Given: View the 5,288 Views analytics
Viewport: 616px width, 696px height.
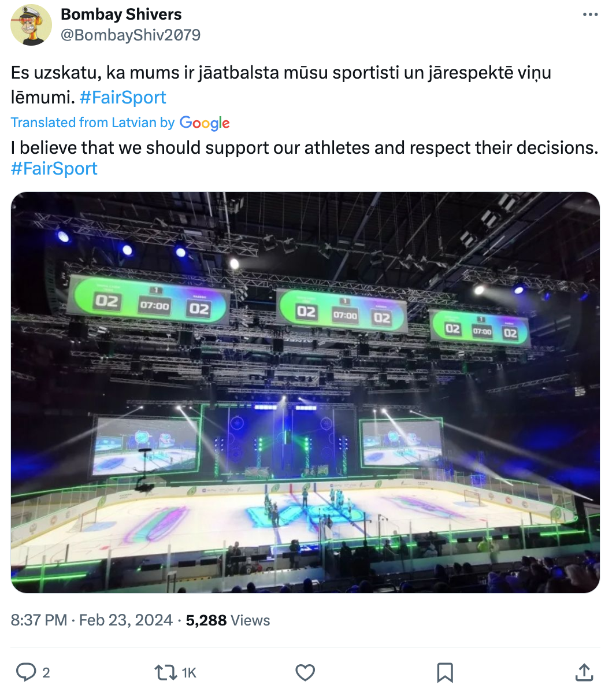Looking at the screenshot, I should coord(228,620).
